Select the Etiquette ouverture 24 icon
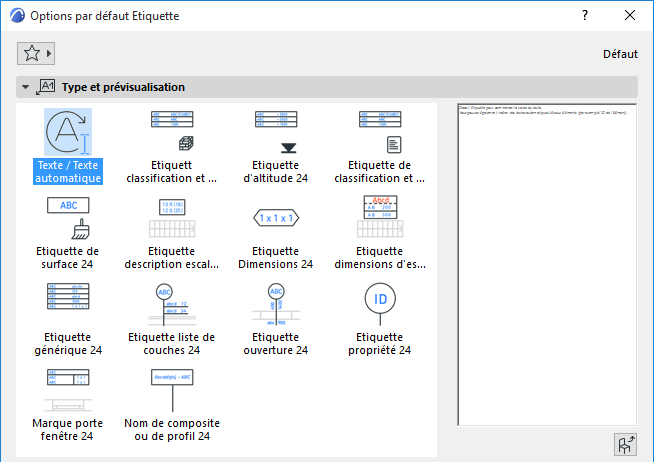654x462 pixels. coord(276,304)
